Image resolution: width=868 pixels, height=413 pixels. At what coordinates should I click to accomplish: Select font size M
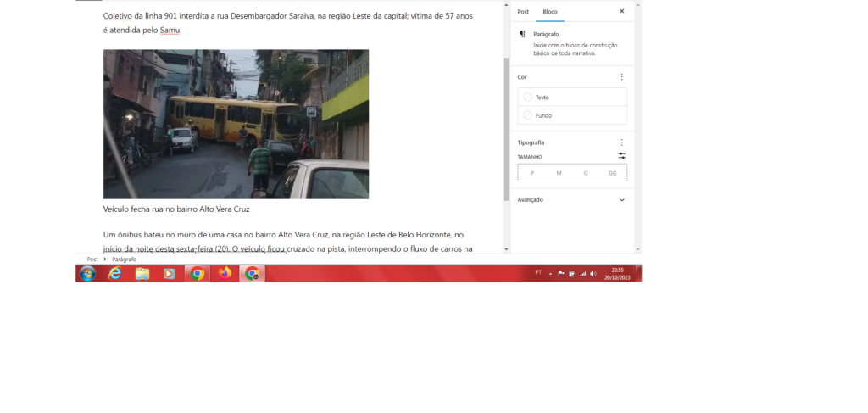(x=559, y=173)
